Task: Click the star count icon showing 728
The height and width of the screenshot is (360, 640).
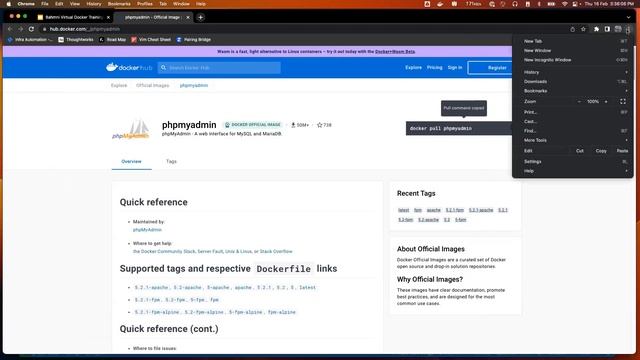Action: pos(320,125)
